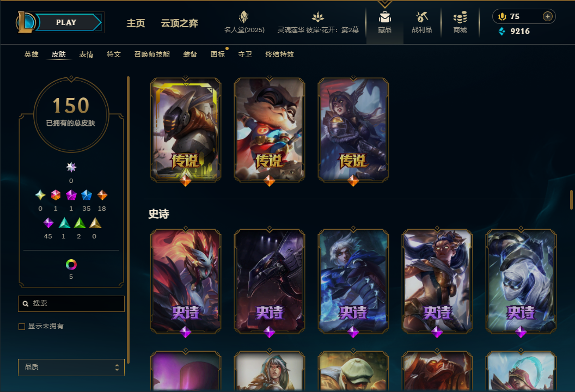
Task: Click the 搜索 skin search field
Action: point(71,304)
